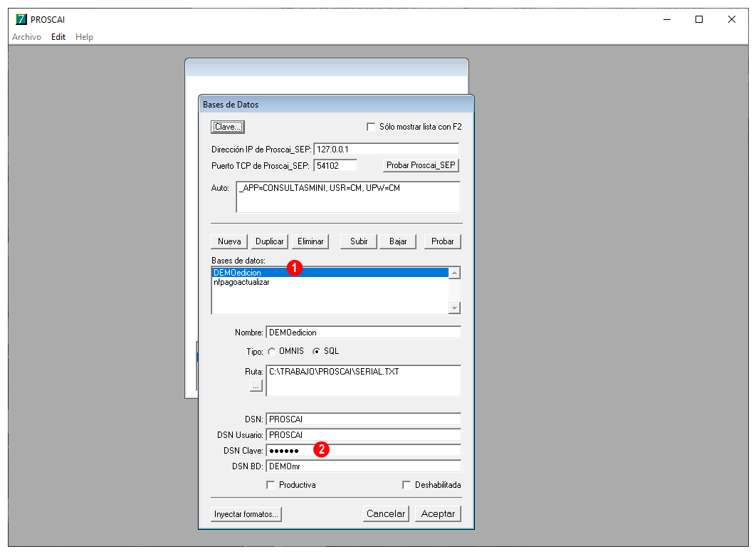Focus the Nombre input field
This screenshot has width=756, height=554.
[x=364, y=333]
